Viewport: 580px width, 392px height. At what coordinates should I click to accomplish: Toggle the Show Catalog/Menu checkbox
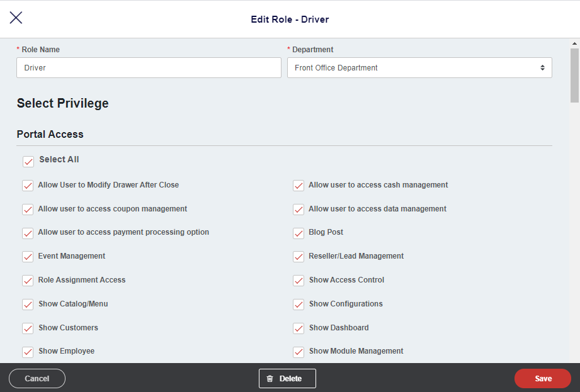point(28,305)
